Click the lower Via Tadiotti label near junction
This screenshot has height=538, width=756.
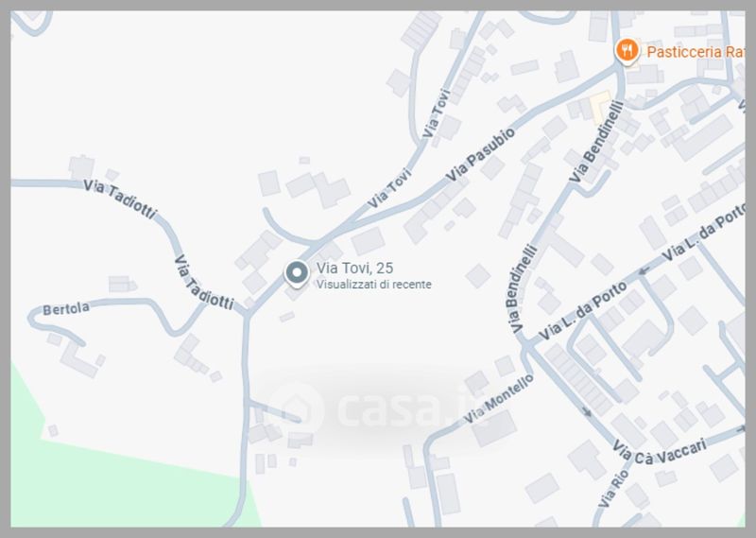[x=203, y=283]
